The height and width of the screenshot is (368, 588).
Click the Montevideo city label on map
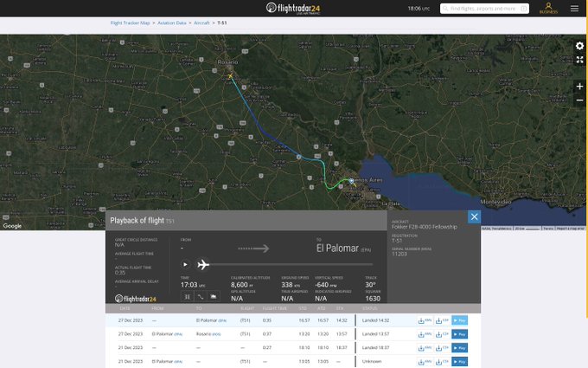click(x=495, y=202)
